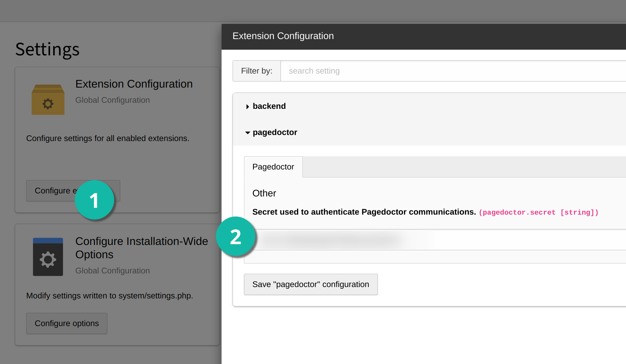Open Configure extensions button
626x364 pixels.
73,191
